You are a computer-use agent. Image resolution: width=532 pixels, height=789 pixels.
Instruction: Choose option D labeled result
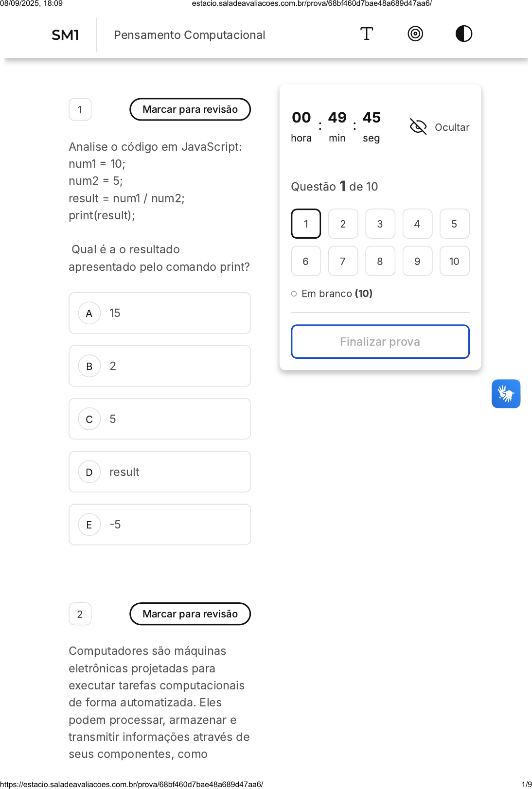tap(160, 472)
